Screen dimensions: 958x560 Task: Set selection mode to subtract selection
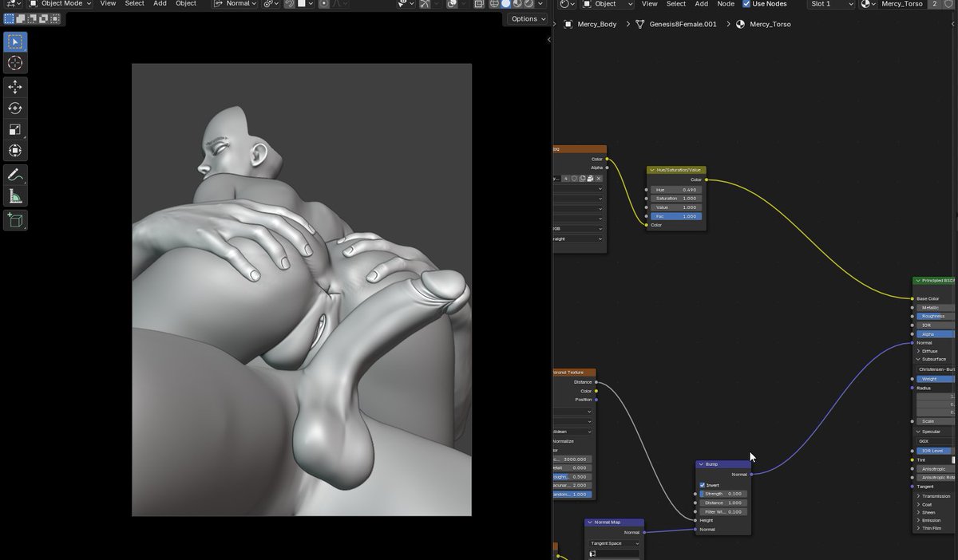point(31,18)
